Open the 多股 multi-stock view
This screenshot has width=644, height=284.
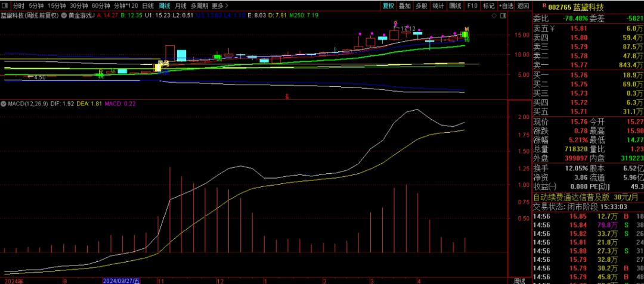tap(422, 6)
